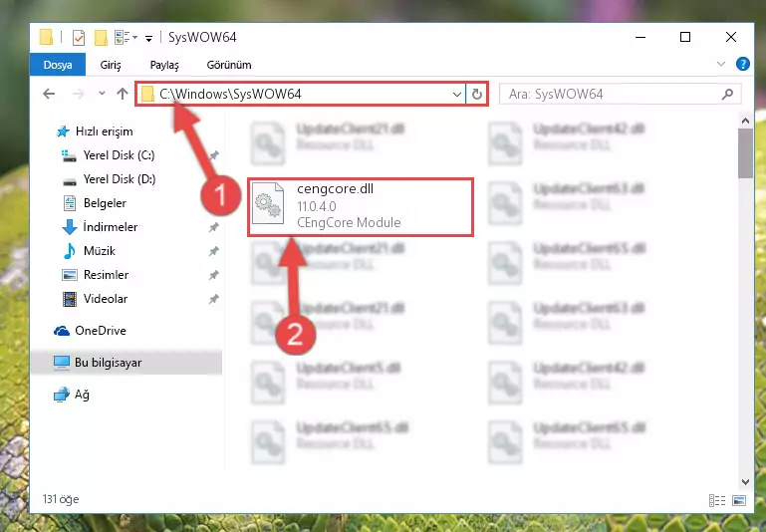Click the pin icon beside Resimler
Viewport: 766px width, 532px height.
(213, 276)
